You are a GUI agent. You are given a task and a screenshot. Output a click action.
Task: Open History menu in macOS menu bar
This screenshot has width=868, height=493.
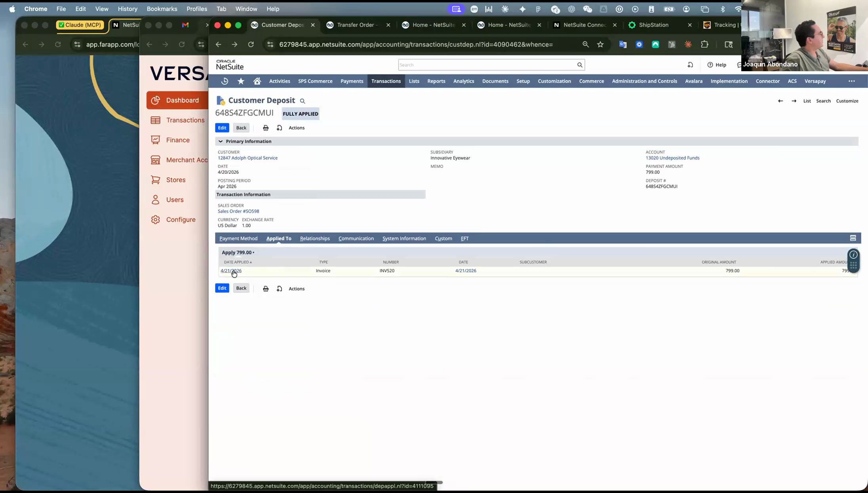pyautogui.click(x=128, y=9)
